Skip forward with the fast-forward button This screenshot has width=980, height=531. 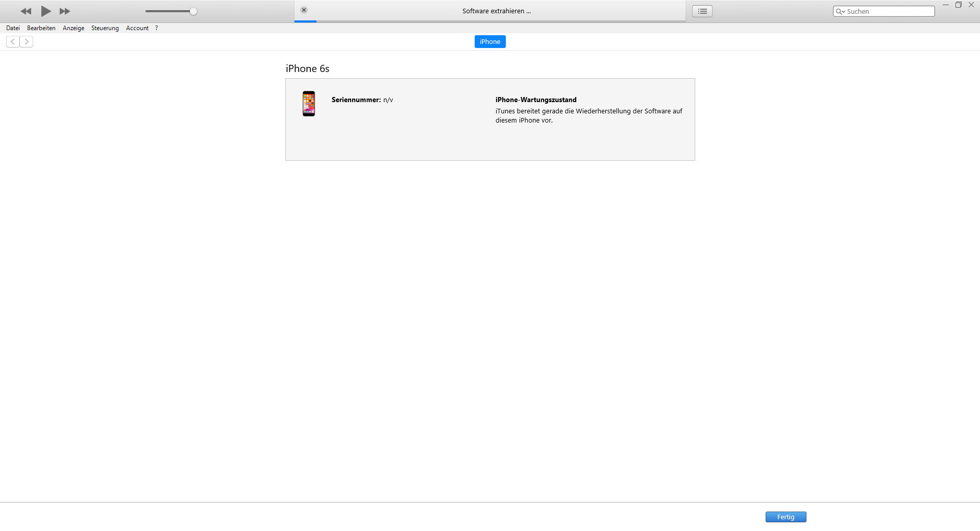(x=65, y=11)
